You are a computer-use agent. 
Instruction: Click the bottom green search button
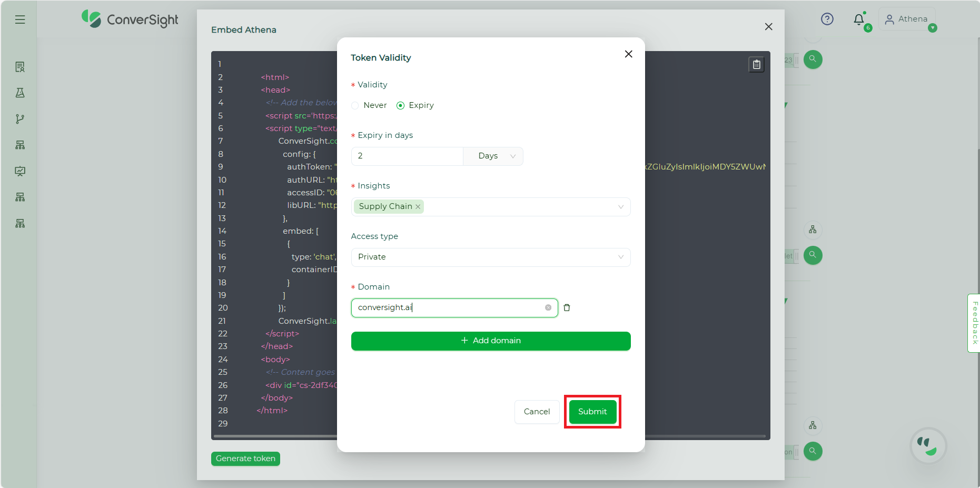click(x=813, y=451)
